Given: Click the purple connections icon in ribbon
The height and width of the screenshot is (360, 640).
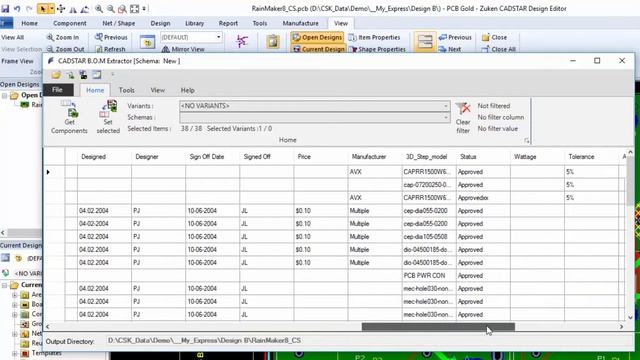Looking at the screenshot, I should [242, 41].
